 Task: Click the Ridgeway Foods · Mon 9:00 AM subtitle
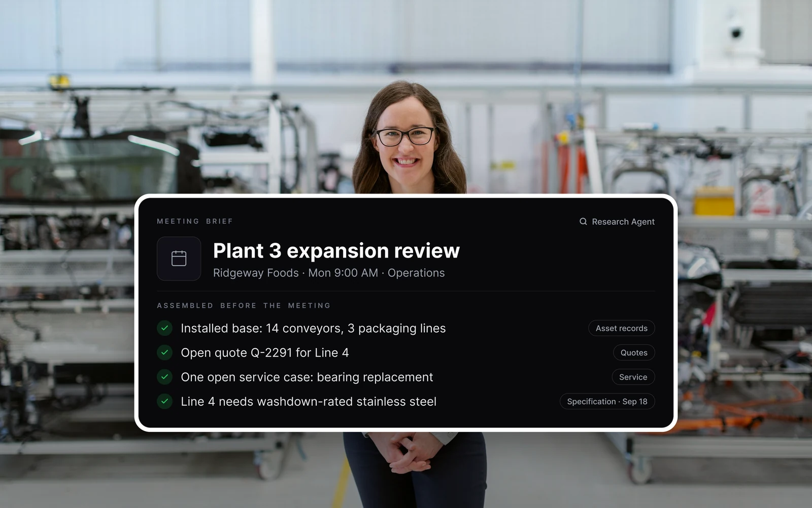tap(329, 273)
